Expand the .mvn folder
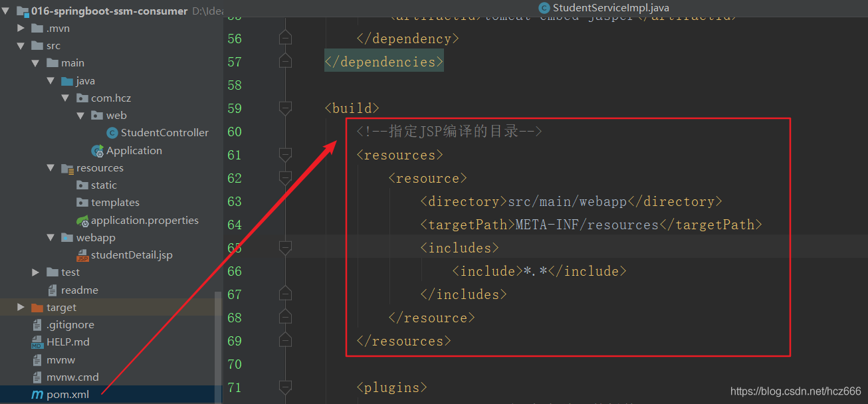This screenshot has height=404, width=868. tap(21, 29)
